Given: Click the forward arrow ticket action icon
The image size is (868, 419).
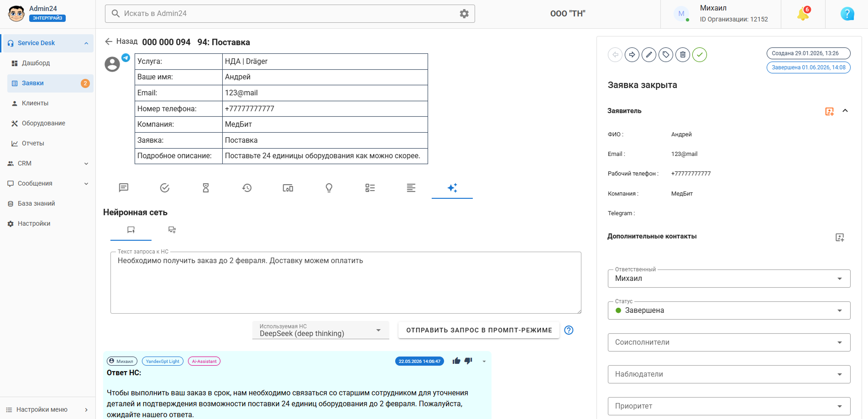Looking at the screenshot, I should tap(632, 55).
